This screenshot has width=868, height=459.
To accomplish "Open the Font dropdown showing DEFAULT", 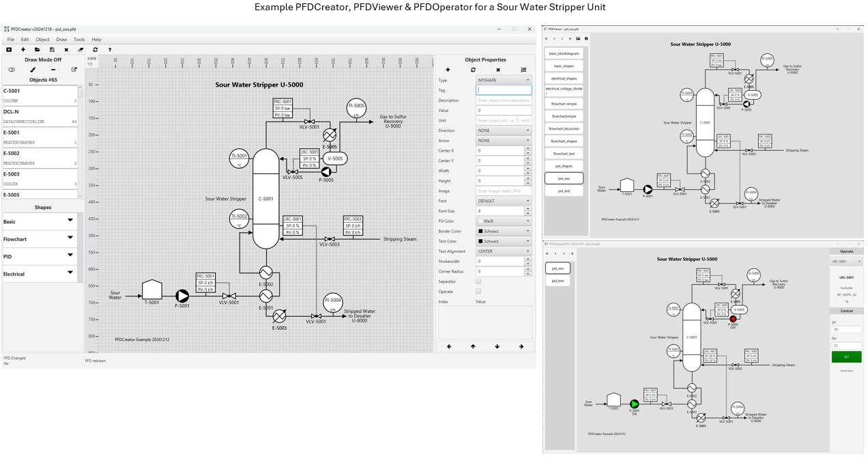I will click(504, 201).
